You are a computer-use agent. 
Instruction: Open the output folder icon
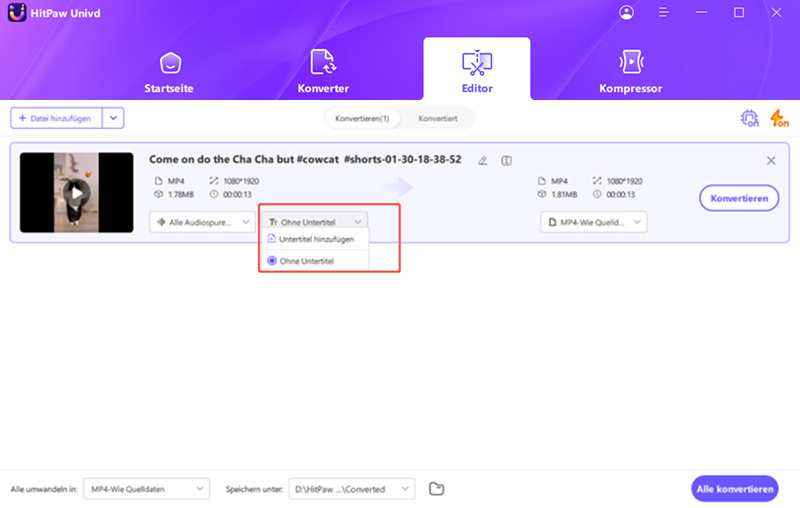coord(436,489)
